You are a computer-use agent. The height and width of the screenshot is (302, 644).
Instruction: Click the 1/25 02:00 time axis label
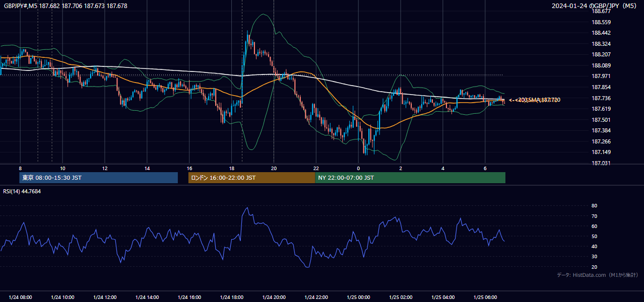pos(401,297)
